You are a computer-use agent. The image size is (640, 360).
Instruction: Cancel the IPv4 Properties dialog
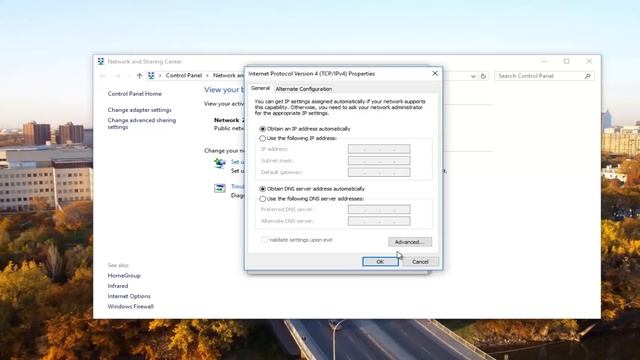(x=420, y=262)
